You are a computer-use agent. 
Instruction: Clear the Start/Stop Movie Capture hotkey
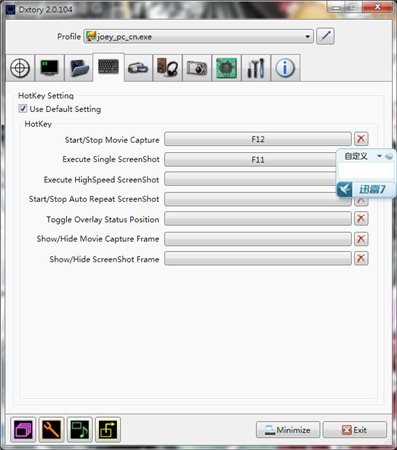coord(361,139)
